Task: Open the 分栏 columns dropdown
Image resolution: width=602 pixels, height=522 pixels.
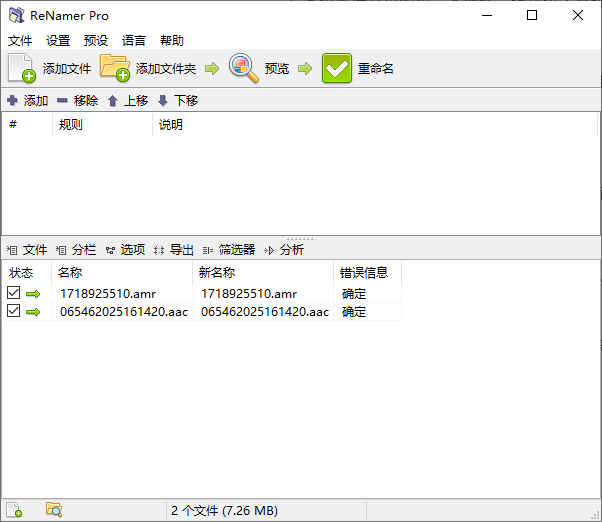Action: pyautogui.click(x=76, y=250)
